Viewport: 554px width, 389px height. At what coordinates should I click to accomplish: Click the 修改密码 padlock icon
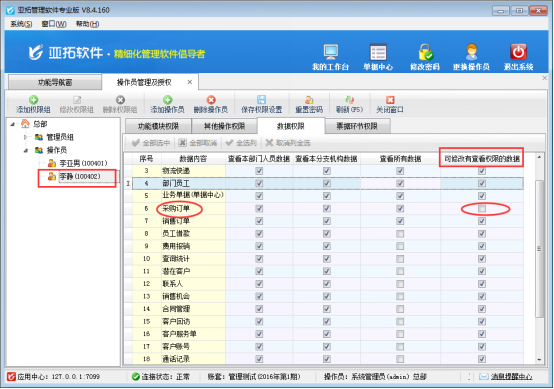point(425,52)
